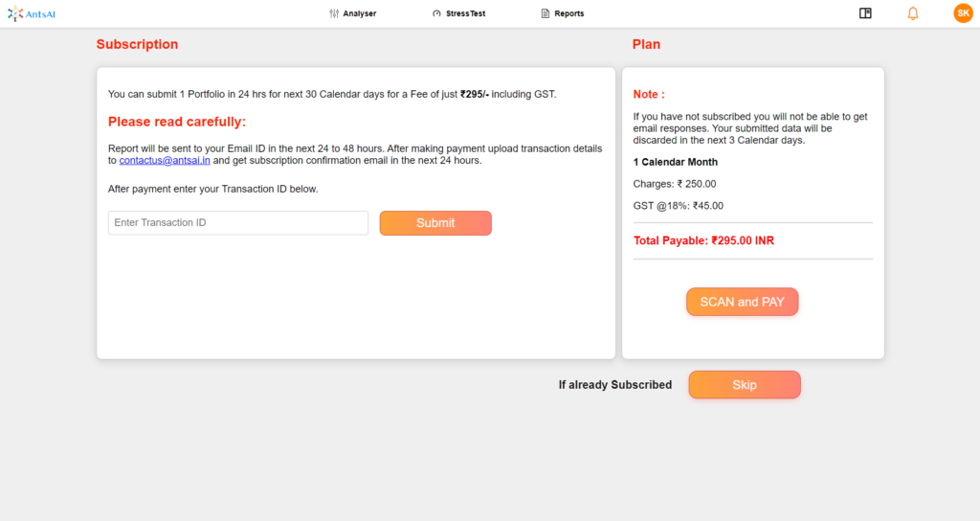Image resolution: width=980 pixels, height=521 pixels.
Task: Focus the Enter Transaction ID field
Action: tap(238, 222)
